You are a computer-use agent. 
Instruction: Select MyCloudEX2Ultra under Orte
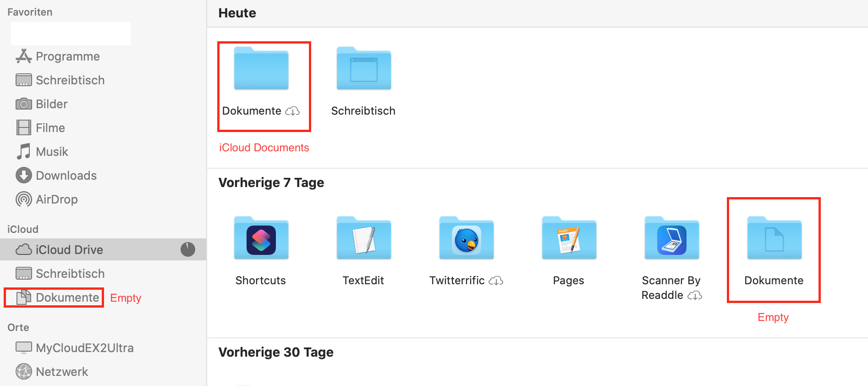point(75,348)
